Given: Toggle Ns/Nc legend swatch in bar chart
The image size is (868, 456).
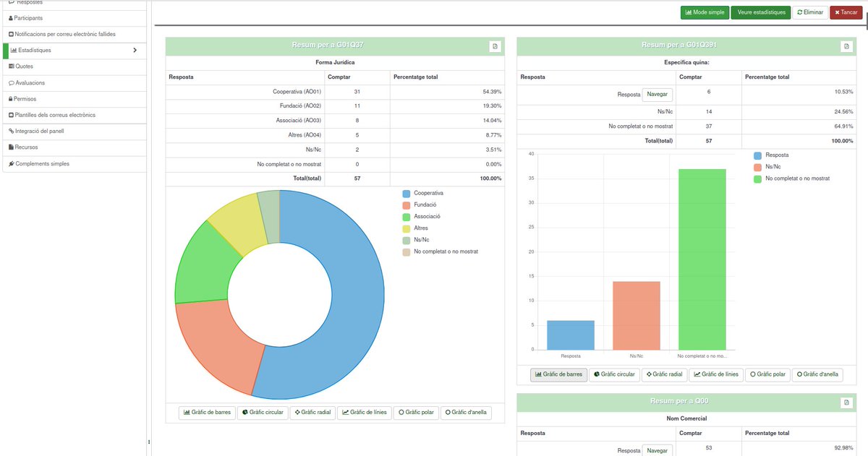Looking at the screenshot, I should point(758,167).
